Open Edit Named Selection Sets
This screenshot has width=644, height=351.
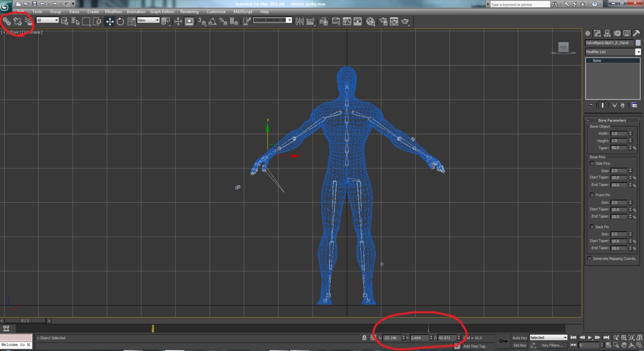click(x=247, y=21)
